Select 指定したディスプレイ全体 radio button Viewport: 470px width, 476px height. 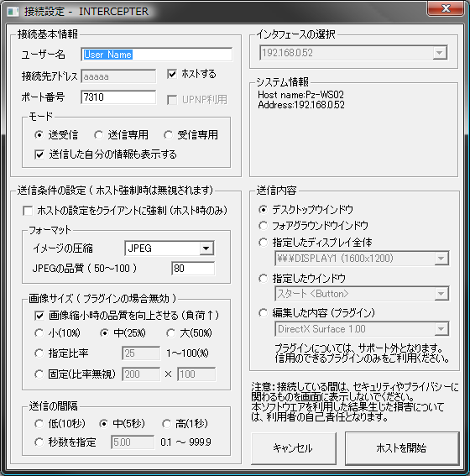tap(263, 243)
